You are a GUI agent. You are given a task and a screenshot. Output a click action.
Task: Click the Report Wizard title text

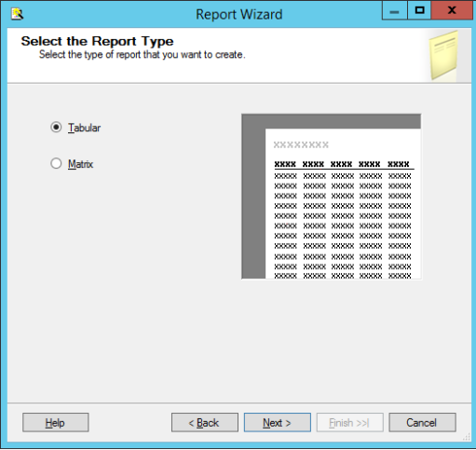tap(239, 14)
